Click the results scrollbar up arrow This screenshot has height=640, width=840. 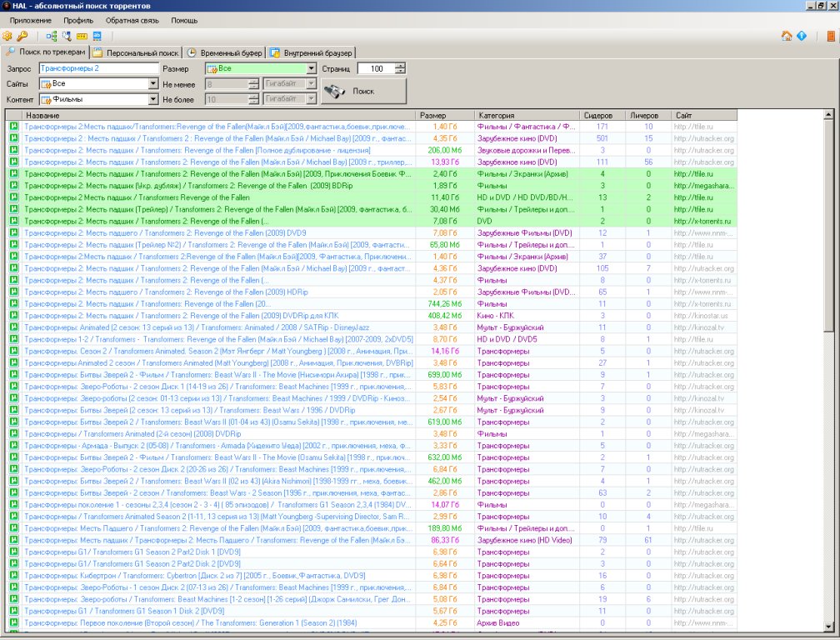[828, 115]
